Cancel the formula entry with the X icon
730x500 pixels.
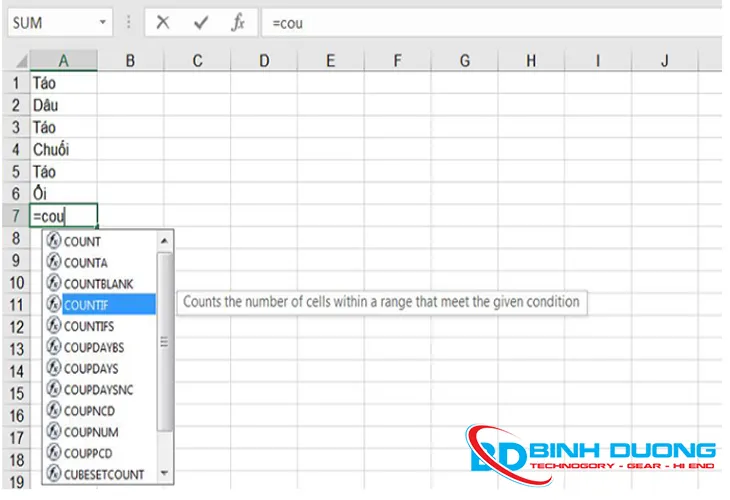163,22
